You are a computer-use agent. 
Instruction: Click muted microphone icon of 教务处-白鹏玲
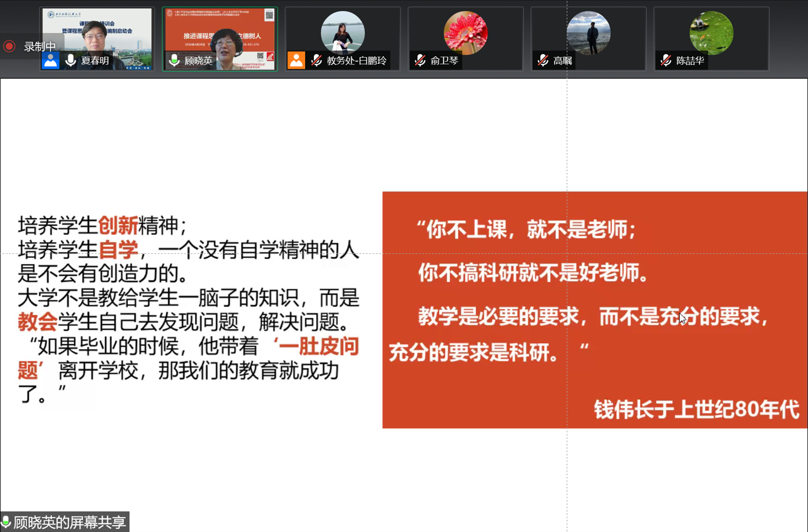pos(316,61)
